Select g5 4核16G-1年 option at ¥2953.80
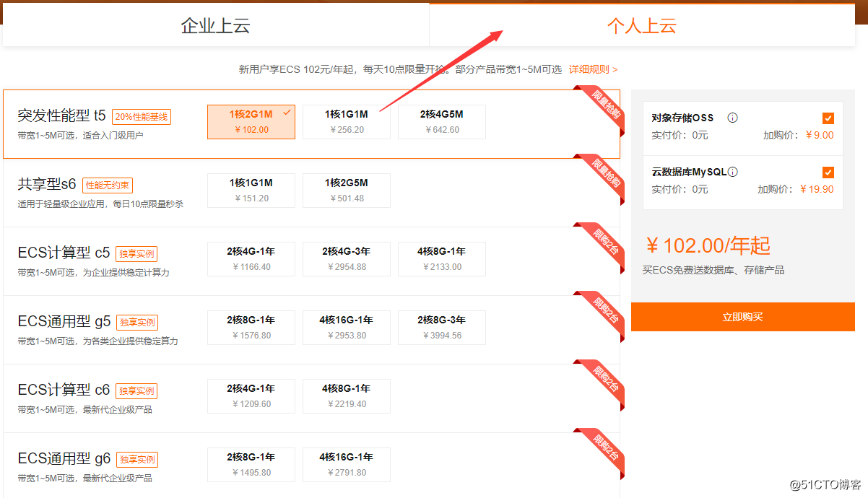 347,328
